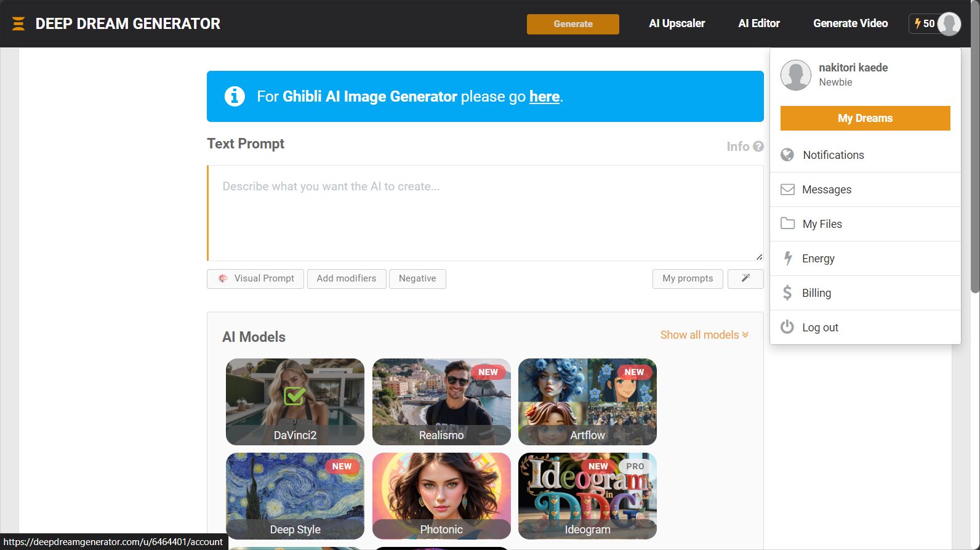Select Billing in the user menu
Screen dimensions: 980x550
click(865, 293)
